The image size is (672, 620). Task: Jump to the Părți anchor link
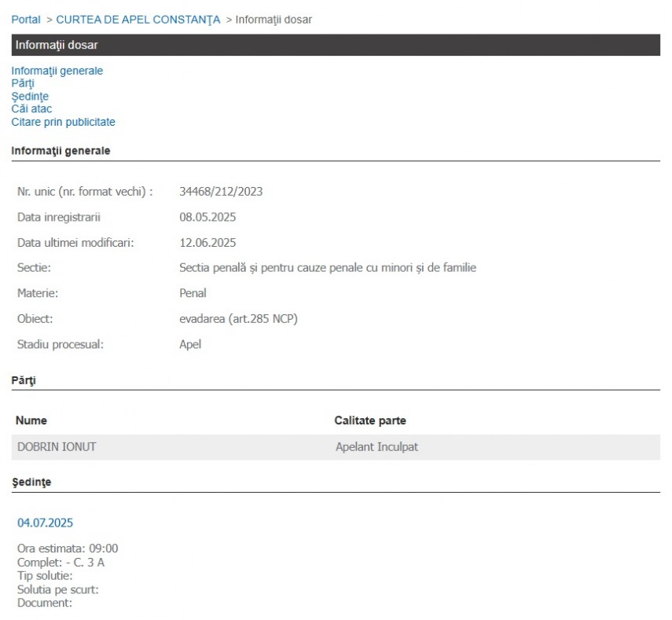point(23,83)
